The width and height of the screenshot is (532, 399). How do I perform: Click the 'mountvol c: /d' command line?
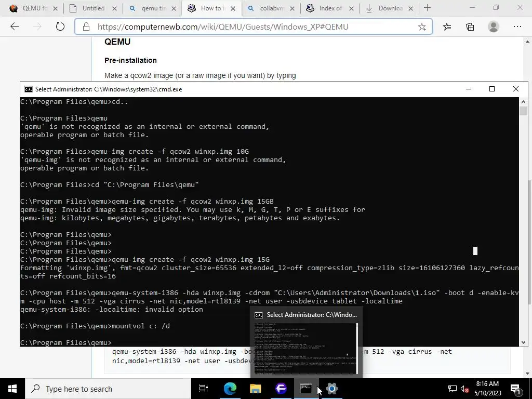[x=95, y=326]
